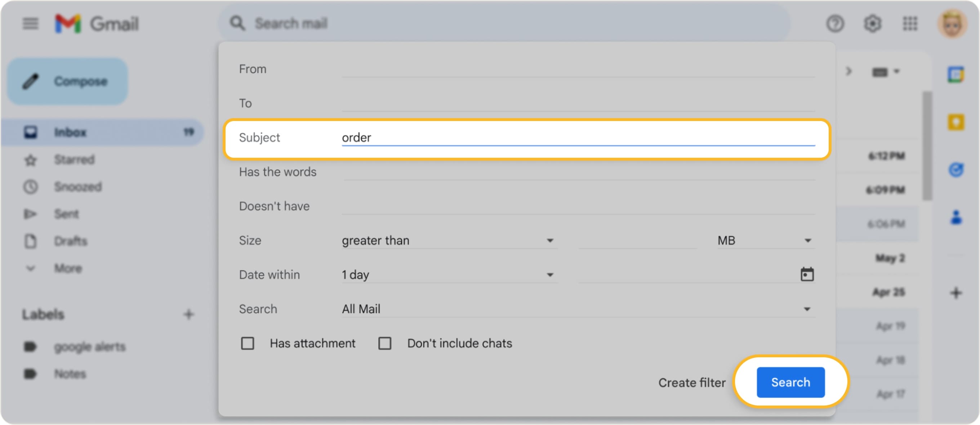The image size is (980, 425).
Task: Check Don't include chats option
Action: [386, 343]
